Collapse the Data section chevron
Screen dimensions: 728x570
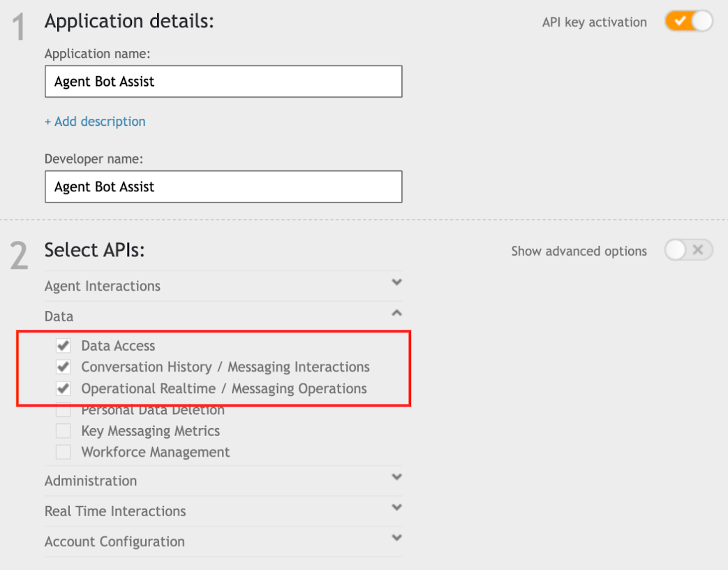[x=396, y=313]
